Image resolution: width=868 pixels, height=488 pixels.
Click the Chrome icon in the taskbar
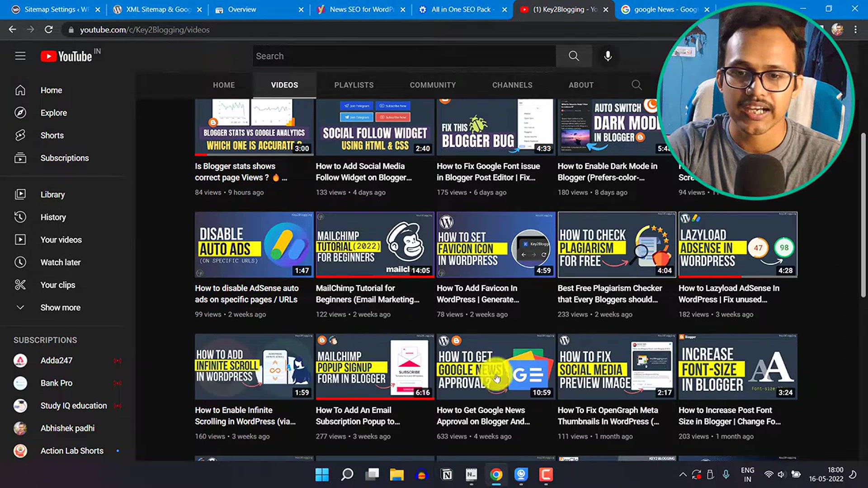point(496,474)
